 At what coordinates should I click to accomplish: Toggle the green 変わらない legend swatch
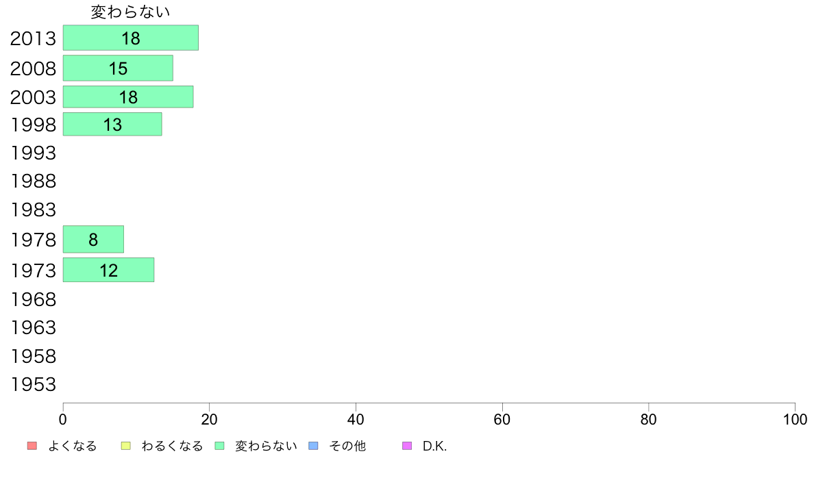pos(219,446)
